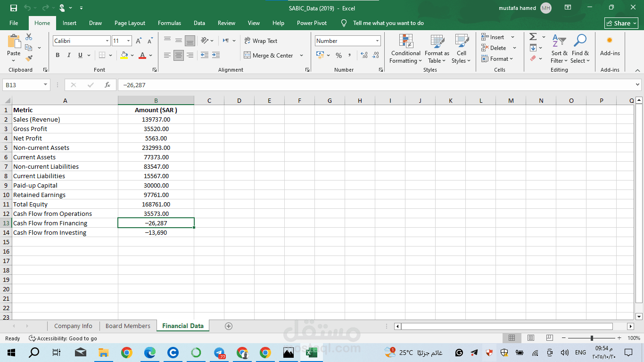This screenshot has width=644, height=362.
Task: Click AutoSum sigma icon
Action: coord(533,37)
